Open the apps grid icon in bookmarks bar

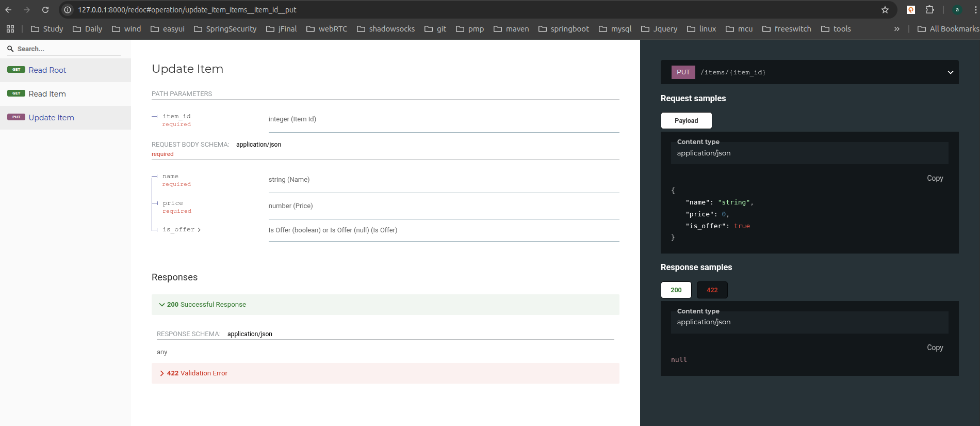10,29
